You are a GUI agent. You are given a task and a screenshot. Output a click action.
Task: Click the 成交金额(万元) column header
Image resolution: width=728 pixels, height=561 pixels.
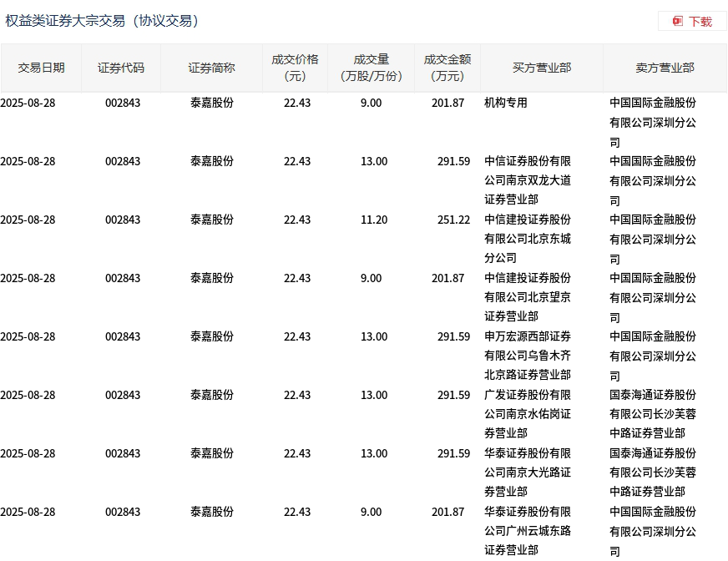pos(447,68)
